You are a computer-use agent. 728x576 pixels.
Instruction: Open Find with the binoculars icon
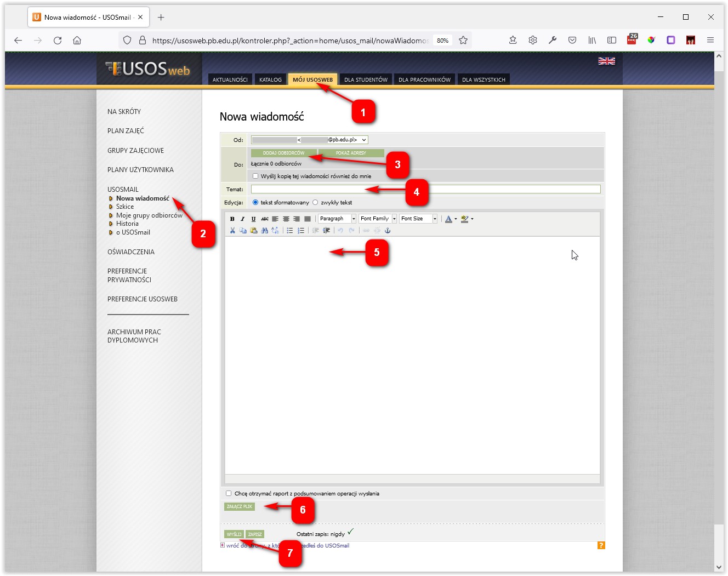click(x=265, y=231)
